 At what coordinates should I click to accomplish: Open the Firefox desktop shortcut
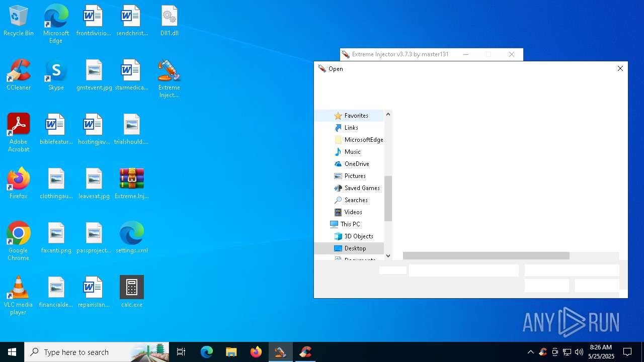(19, 184)
